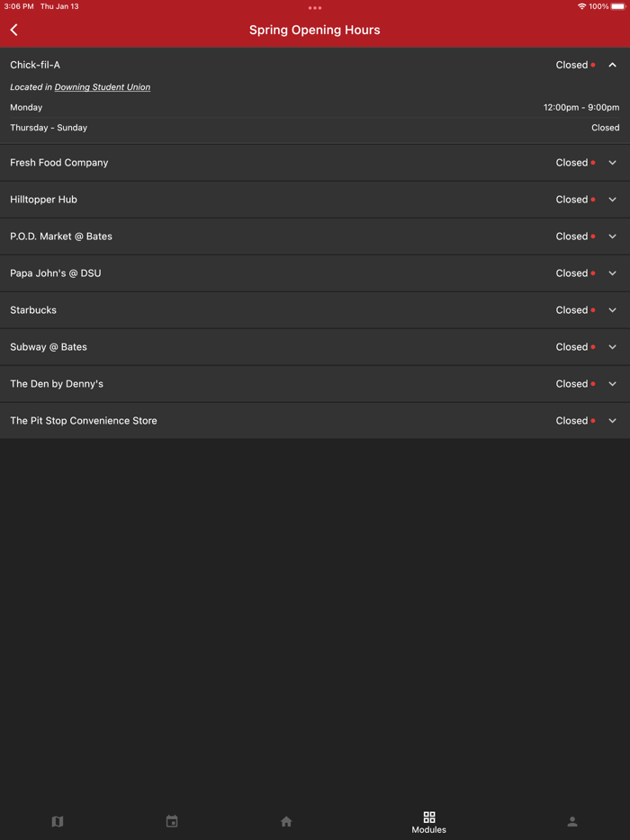Screen dimensions: 630x840
Task: Show Starbucks opening hours
Action: point(612,310)
